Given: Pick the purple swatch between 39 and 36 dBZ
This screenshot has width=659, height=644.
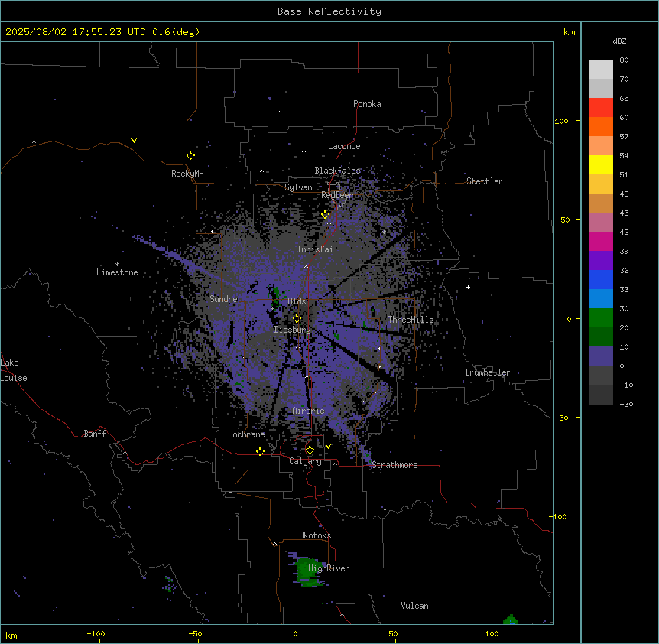Looking at the screenshot, I should 601,261.
